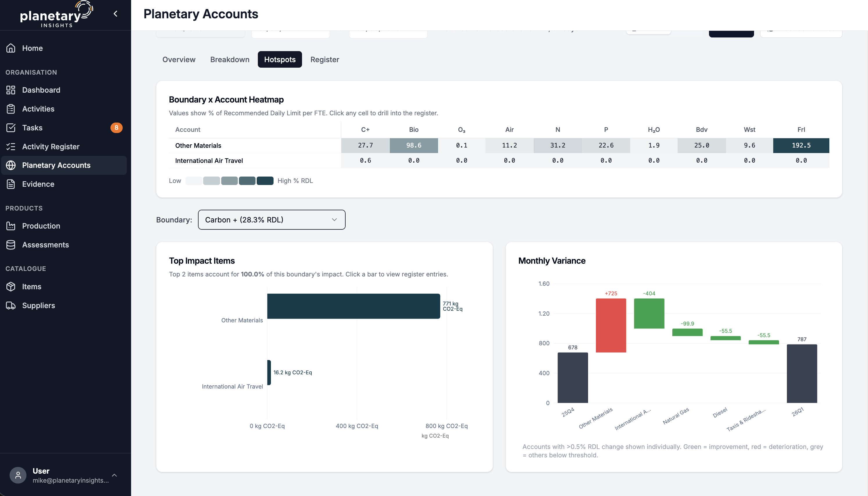Click the 25Q4 bar labeled 678

572,378
